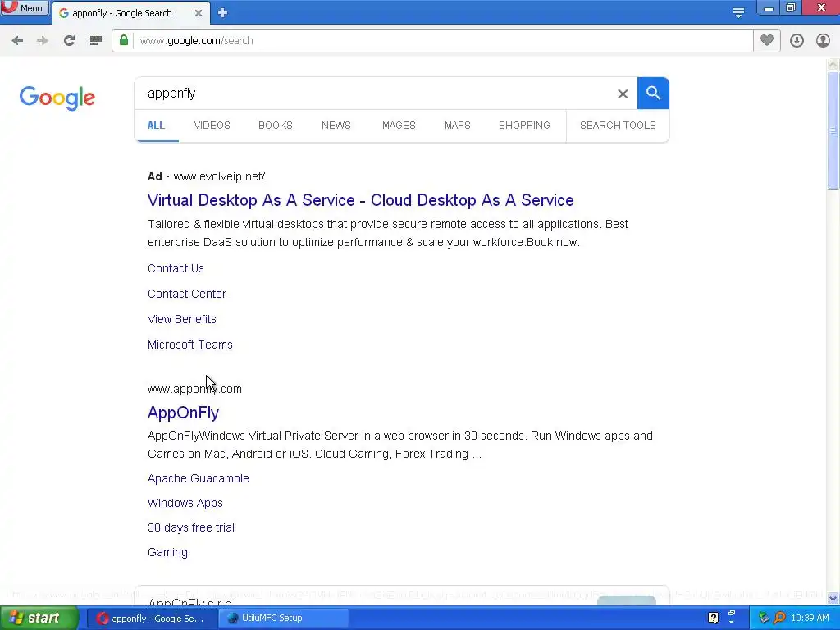Screen dimensions: 840x630
Task: Click the green network tray icon
Action: tap(764, 619)
